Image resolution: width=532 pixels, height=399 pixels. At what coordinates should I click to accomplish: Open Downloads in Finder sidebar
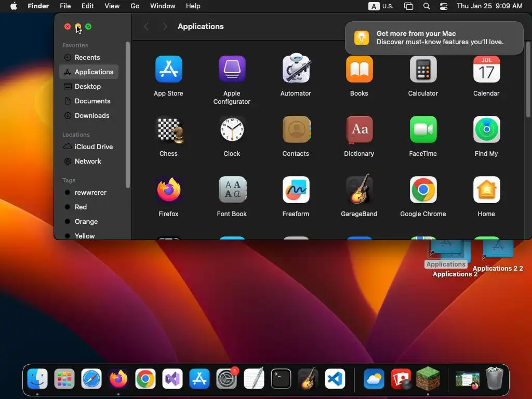89,116
